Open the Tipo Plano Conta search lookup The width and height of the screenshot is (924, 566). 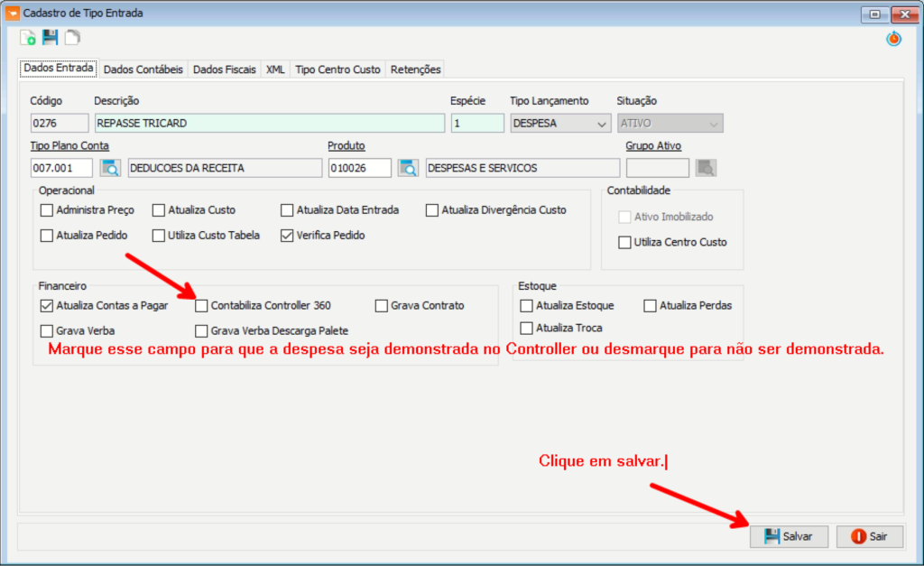point(110,168)
